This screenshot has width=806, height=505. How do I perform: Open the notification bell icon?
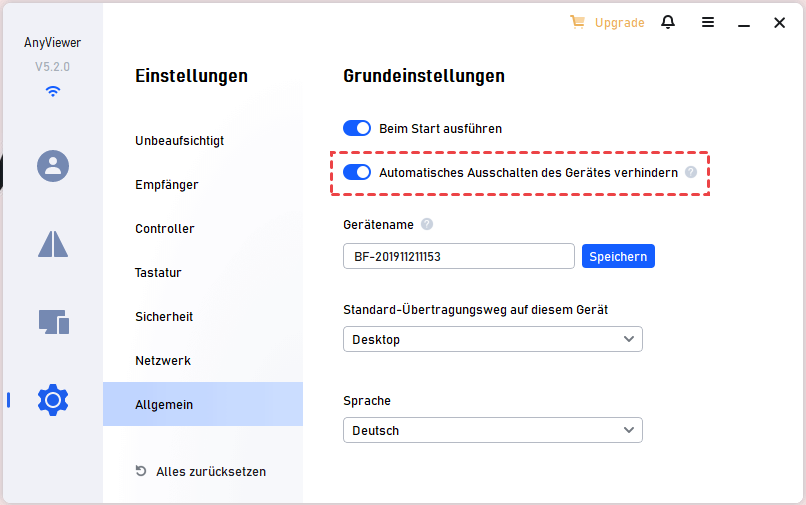(668, 22)
